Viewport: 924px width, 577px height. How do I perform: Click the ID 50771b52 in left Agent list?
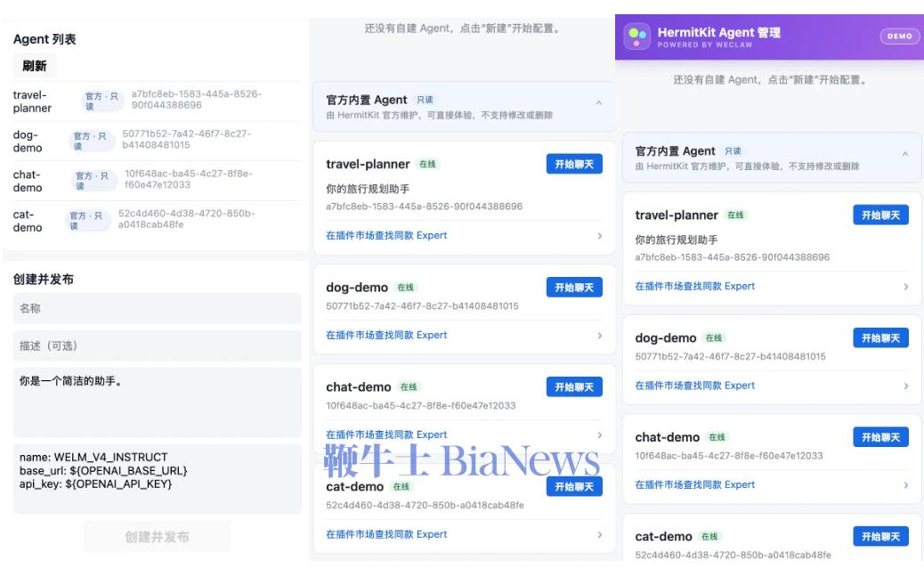[187, 139]
